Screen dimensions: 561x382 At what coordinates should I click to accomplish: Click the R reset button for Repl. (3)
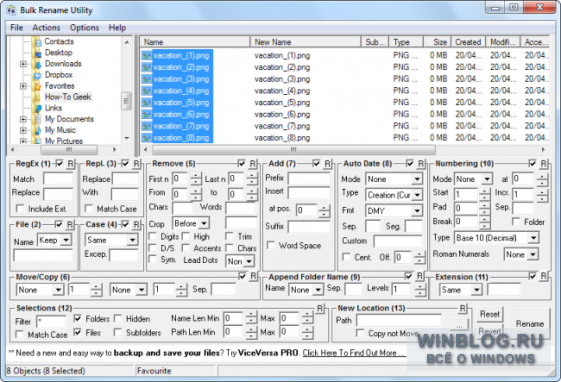tap(136, 164)
